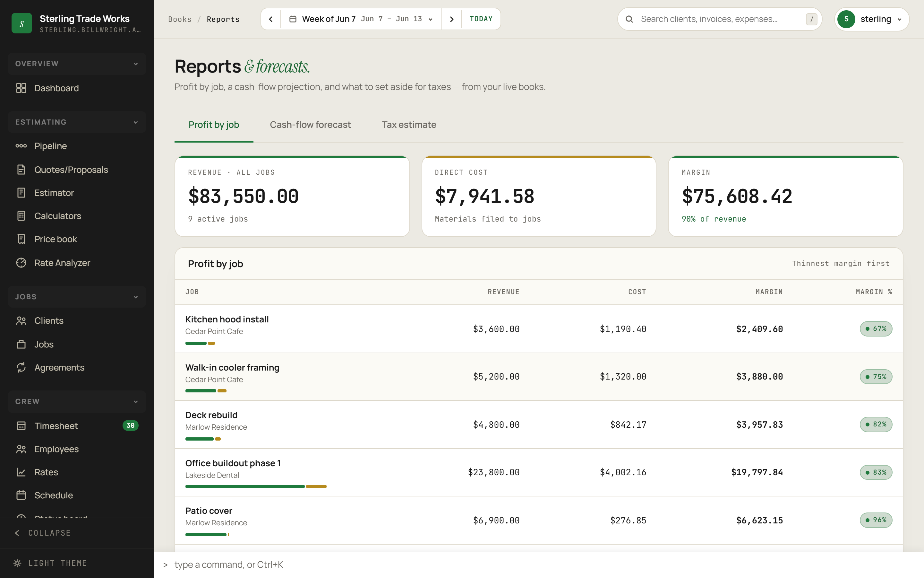Open Employees page
Viewport: 924px width, 578px height.
77,449
